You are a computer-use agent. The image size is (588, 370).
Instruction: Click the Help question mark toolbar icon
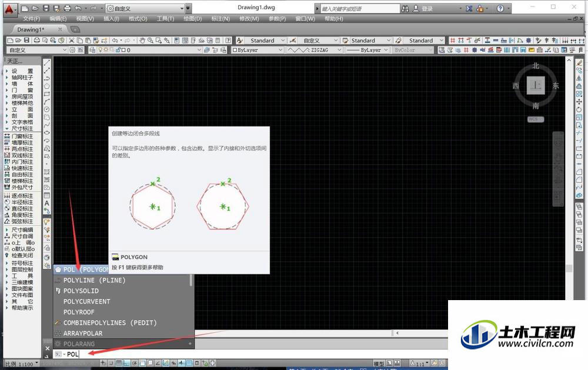click(228, 41)
